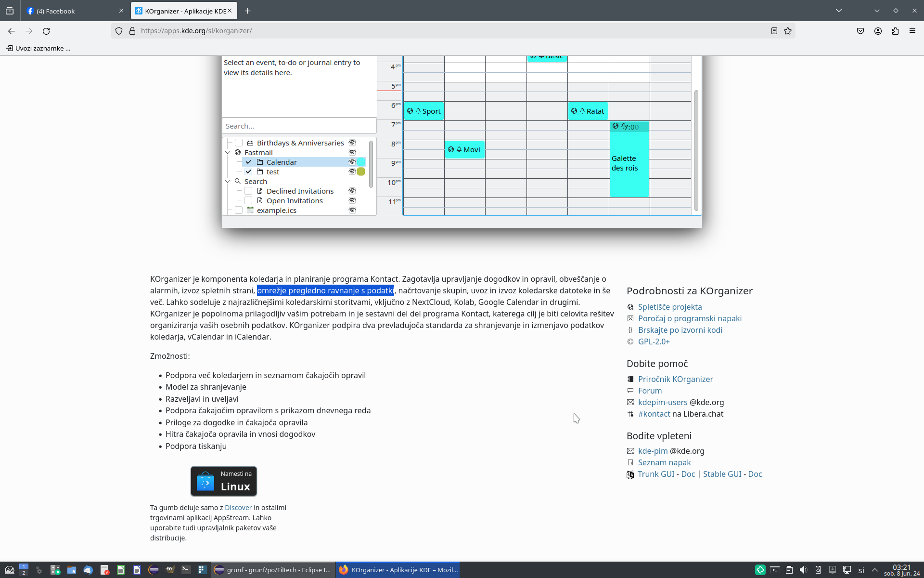The height and width of the screenshot is (578, 924).
Task: Collapse the Search tree node
Action: click(228, 181)
